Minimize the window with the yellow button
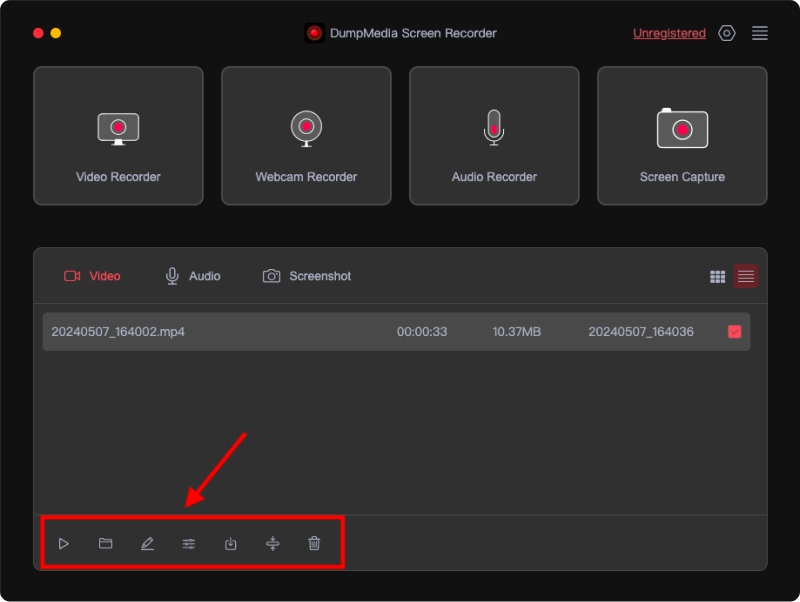Viewport: 800px width, 602px height. [x=56, y=33]
